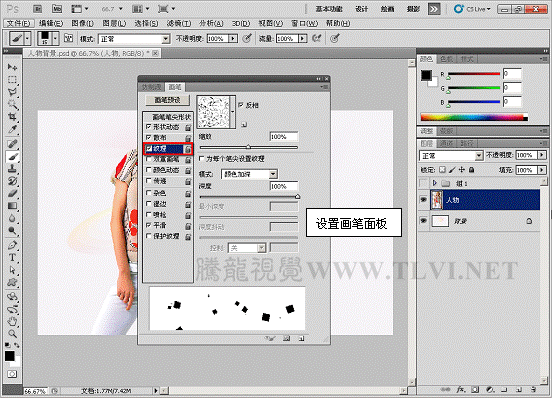Select the Crop tool
The height and width of the screenshot is (398, 552).
tap(12, 116)
